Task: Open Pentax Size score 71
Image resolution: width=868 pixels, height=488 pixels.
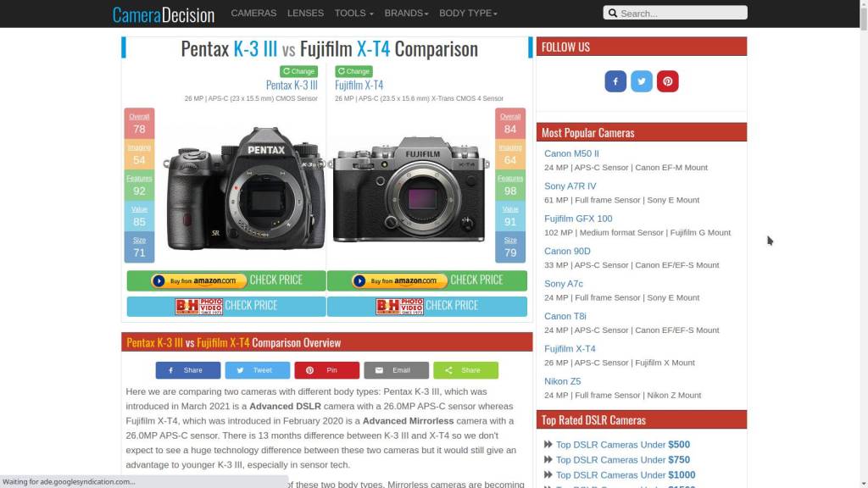Action: pos(139,247)
